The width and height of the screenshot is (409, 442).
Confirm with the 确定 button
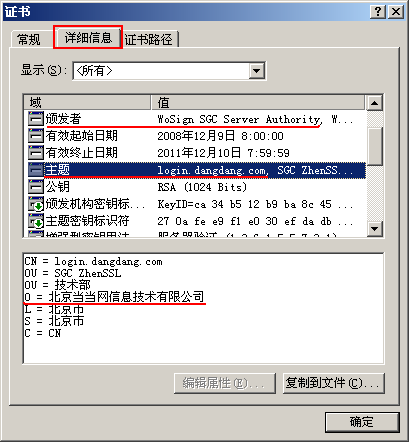point(362,422)
